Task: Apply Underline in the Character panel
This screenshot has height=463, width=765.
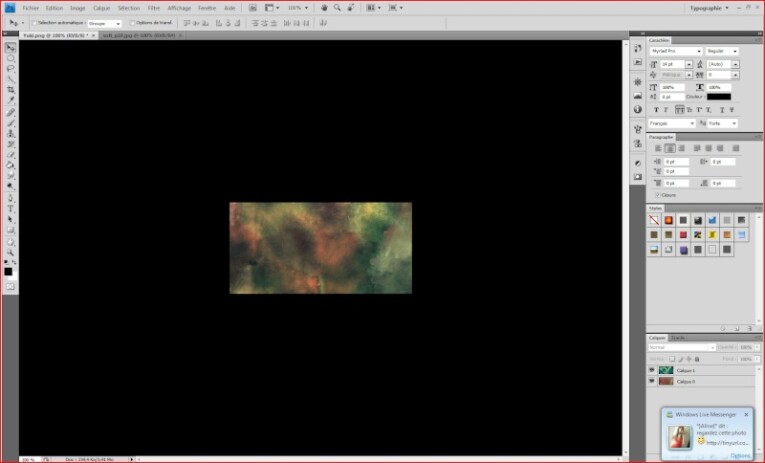Action: [x=722, y=110]
